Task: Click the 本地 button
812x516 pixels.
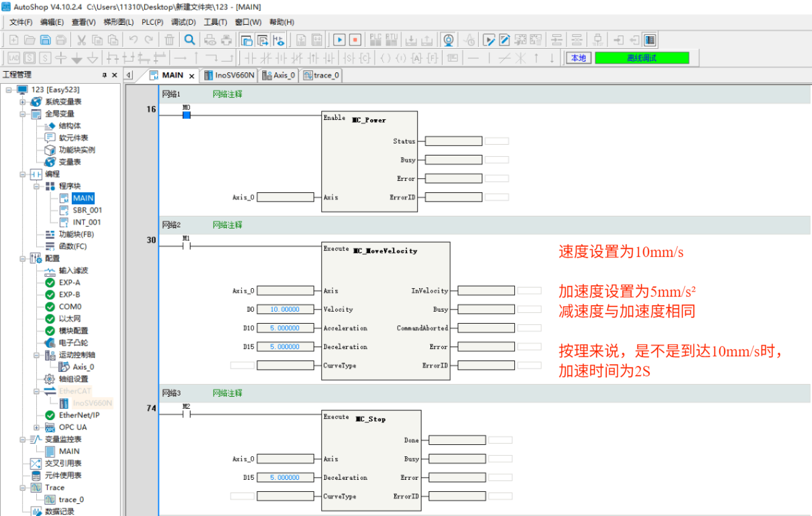Action: coord(578,58)
